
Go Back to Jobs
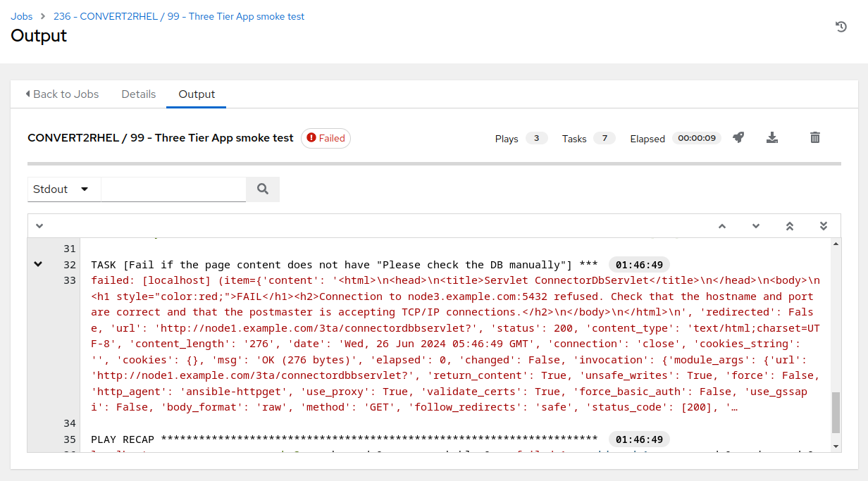[x=62, y=94]
